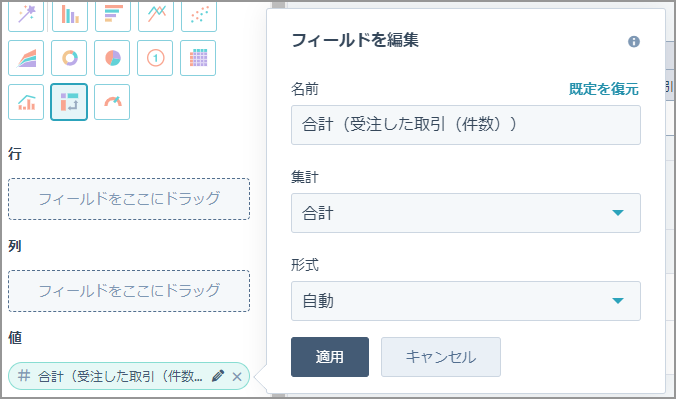Click the 名前 text input field

[x=466, y=125]
